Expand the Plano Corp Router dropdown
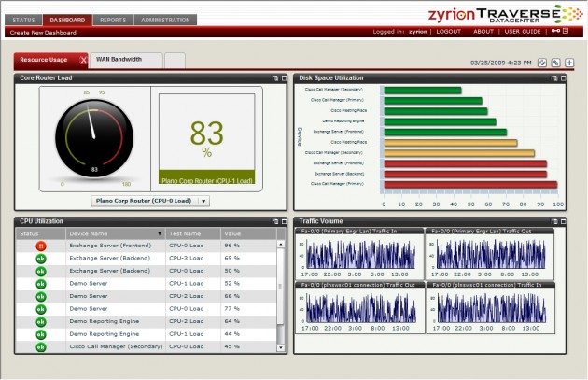This screenshot has height=380, width=588. pyautogui.click(x=204, y=201)
